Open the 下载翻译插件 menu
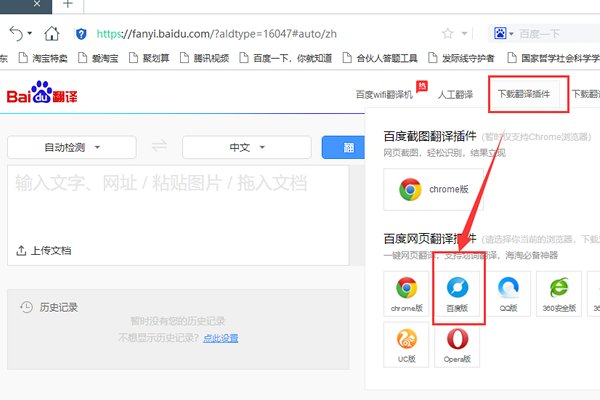 click(523, 94)
